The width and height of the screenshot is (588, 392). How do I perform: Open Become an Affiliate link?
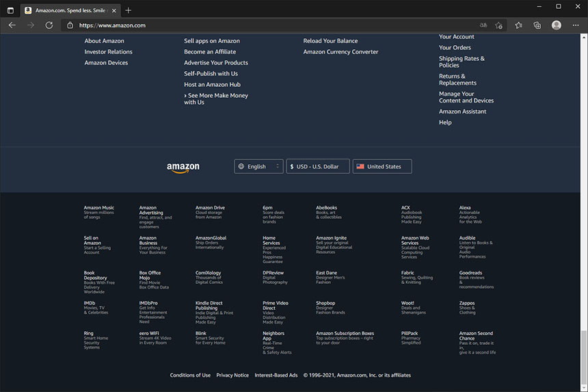coord(210,52)
